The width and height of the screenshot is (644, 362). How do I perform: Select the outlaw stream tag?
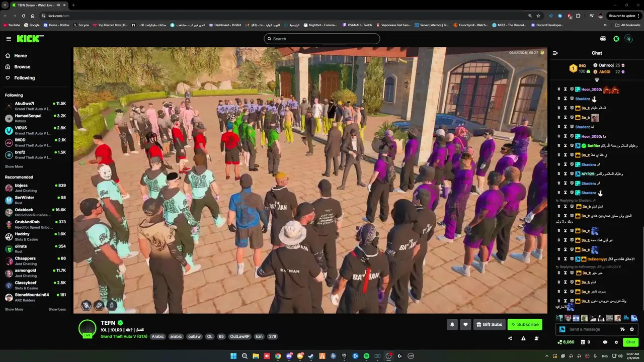point(194,336)
